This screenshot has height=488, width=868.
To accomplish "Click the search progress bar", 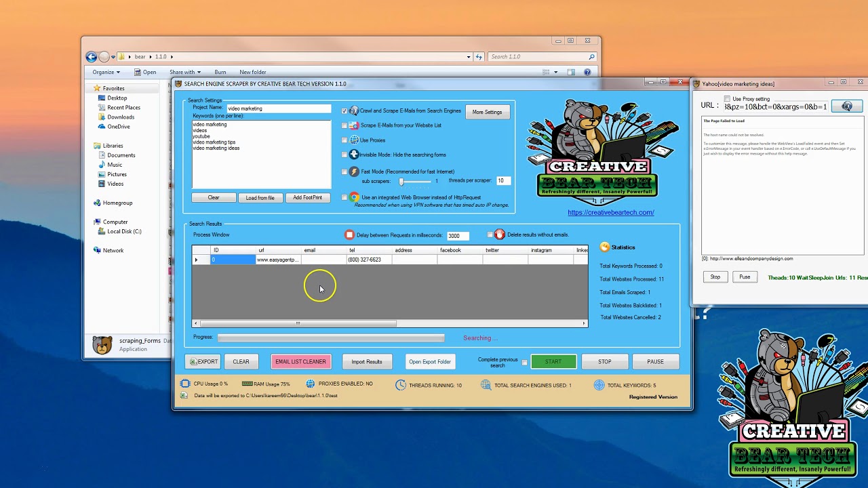I will [331, 338].
